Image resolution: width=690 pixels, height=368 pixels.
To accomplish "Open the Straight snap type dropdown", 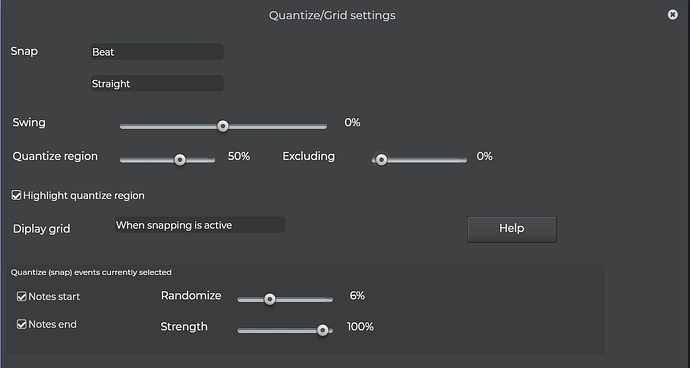I will tap(157, 83).
